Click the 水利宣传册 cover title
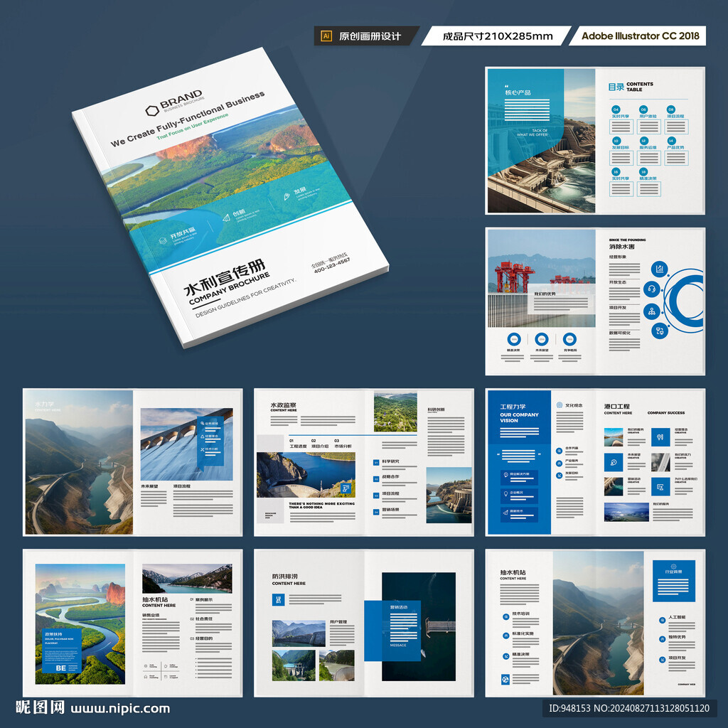This screenshot has width=728, height=728. coord(224,277)
